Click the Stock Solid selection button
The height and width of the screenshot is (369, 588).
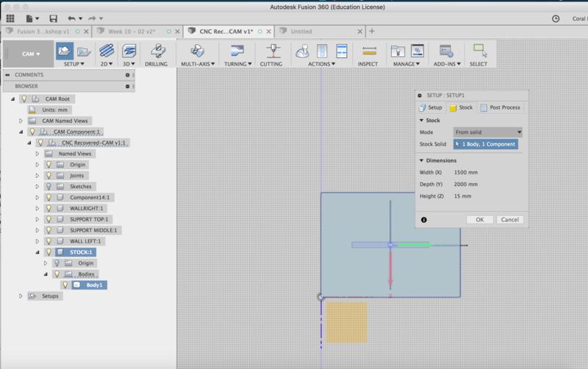486,144
